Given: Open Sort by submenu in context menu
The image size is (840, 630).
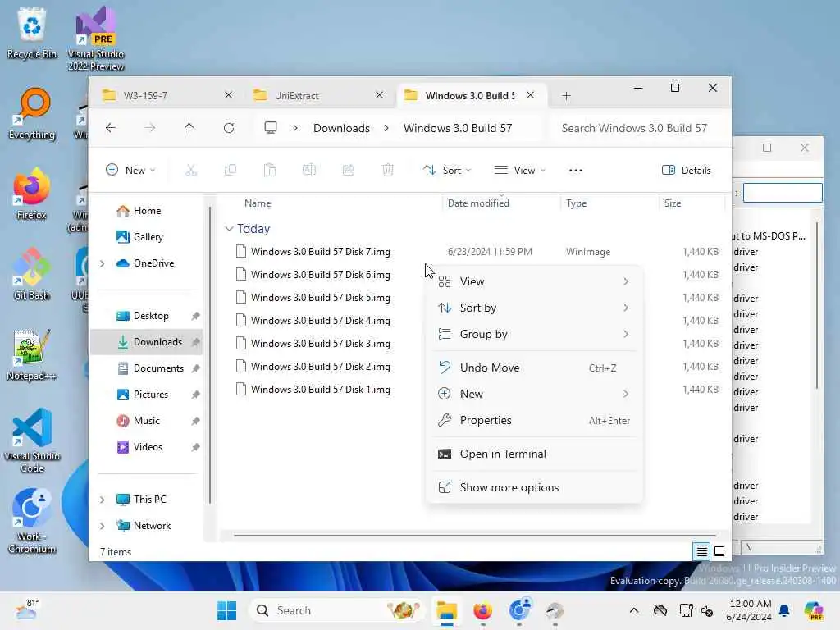Looking at the screenshot, I should tap(534, 308).
